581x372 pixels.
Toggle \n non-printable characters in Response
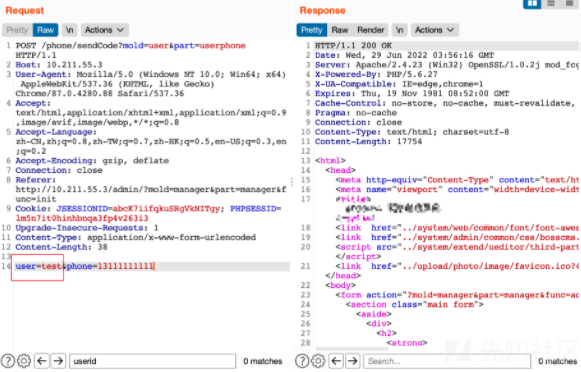[x=399, y=30]
